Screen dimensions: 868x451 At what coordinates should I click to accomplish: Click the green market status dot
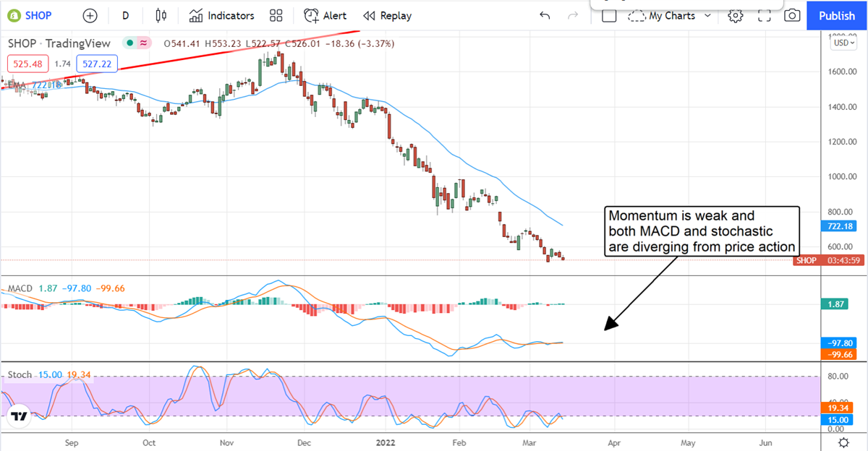(130, 43)
